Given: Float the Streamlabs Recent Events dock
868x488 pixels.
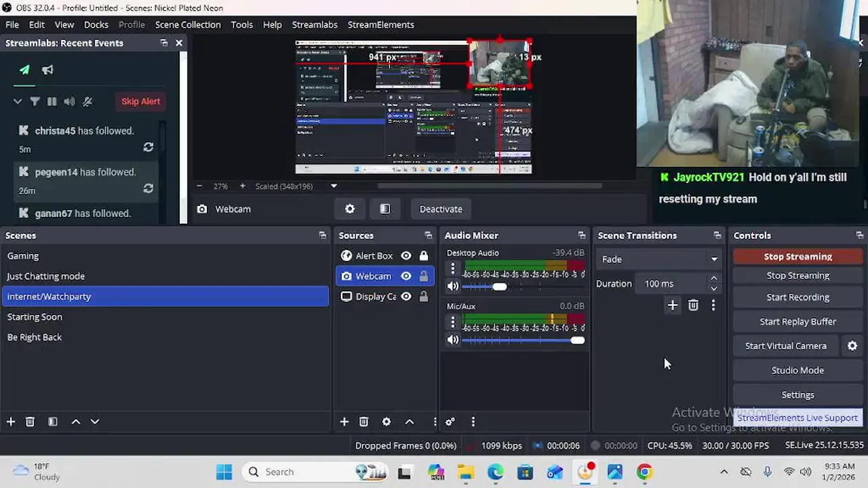Looking at the screenshot, I should (163, 43).
